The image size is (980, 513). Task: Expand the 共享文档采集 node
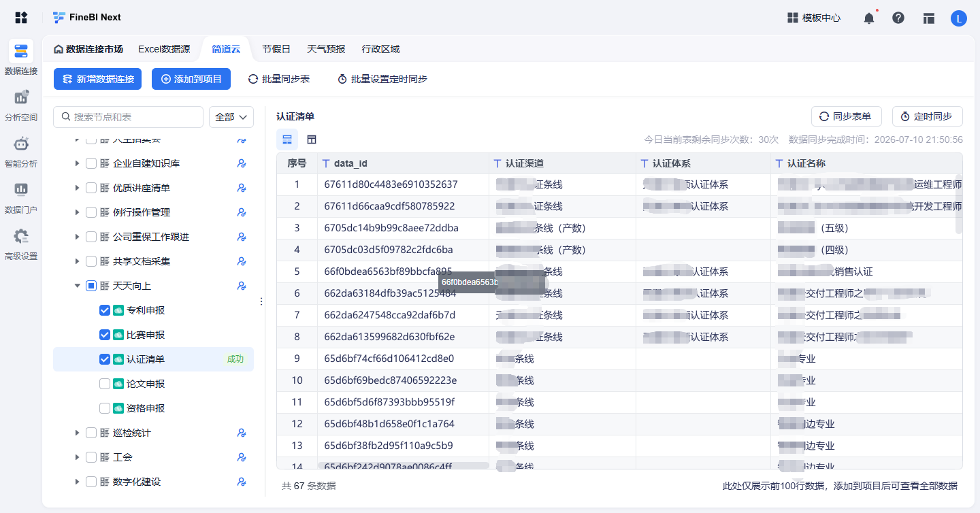(77, 261)
